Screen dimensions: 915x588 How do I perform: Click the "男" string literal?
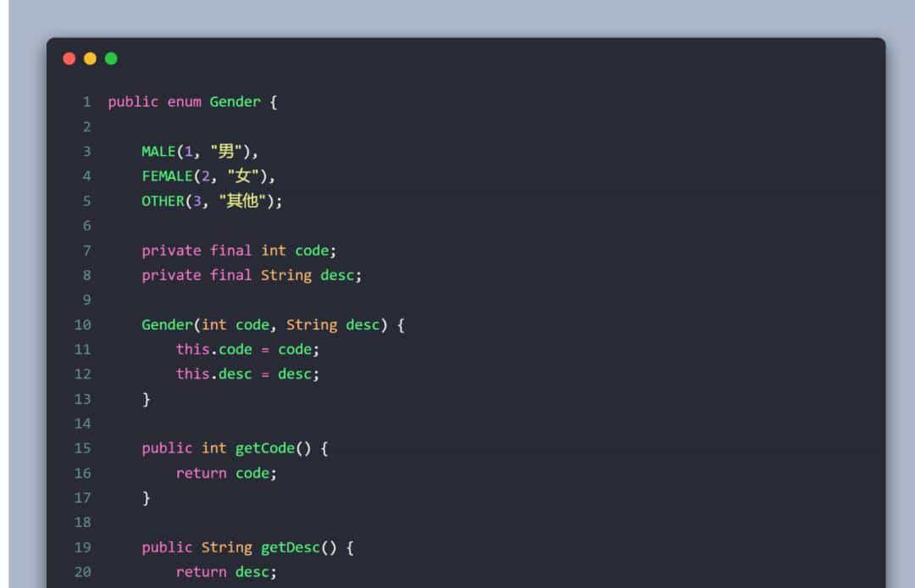coord(225,152)
